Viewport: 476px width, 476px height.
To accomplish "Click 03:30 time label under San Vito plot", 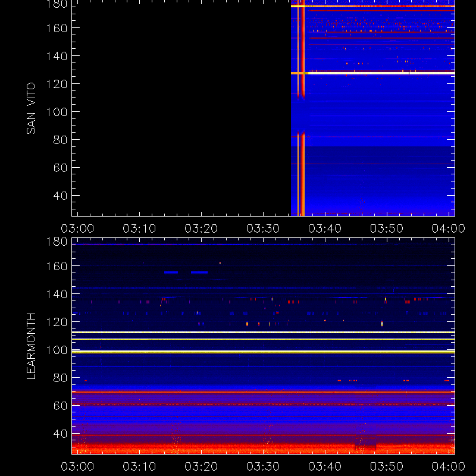I will 263,228.
